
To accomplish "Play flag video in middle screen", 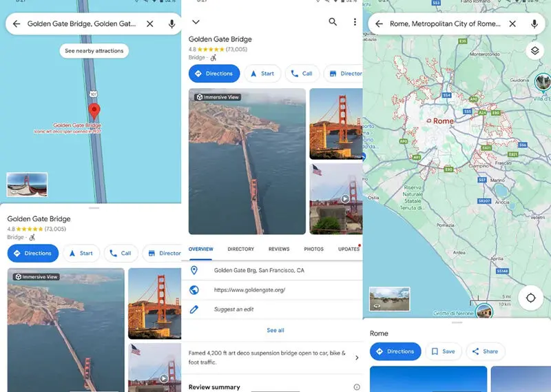I will pos(345,198).
